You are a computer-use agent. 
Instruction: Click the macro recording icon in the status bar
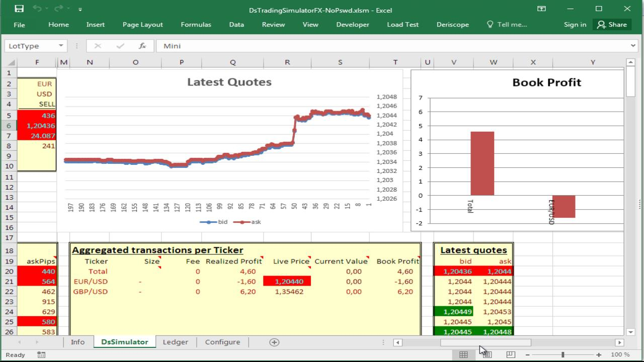(41, 354)
